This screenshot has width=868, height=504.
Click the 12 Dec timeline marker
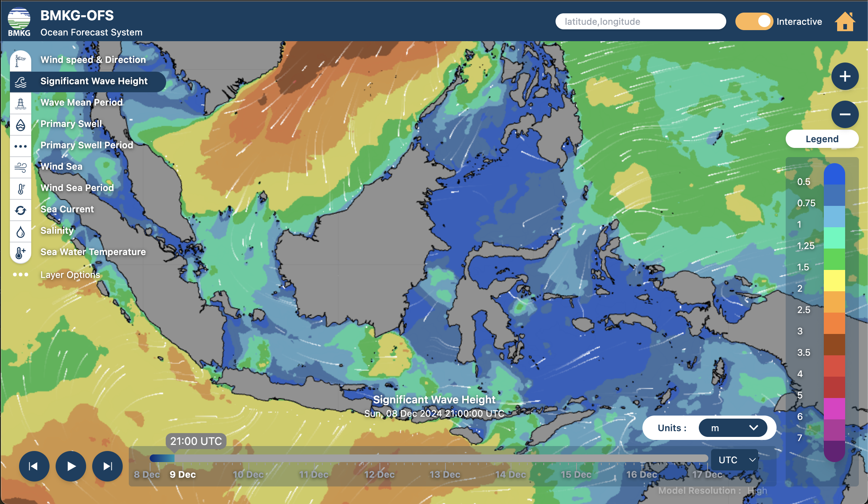point(379,474)
